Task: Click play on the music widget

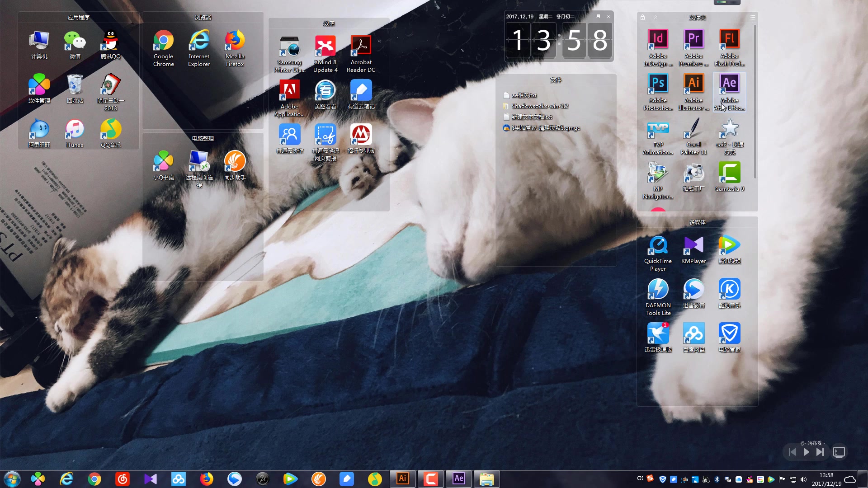Action: pos(806,452)
